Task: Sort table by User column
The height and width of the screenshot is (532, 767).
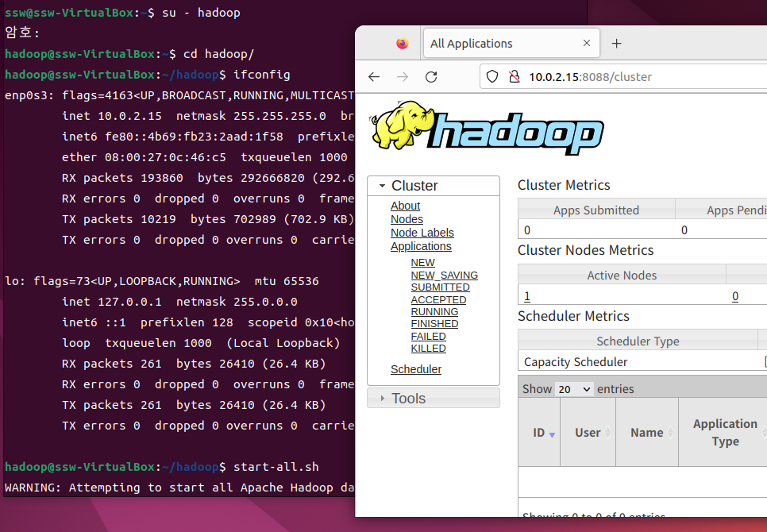Action: pyautogui.click(x=588, y=432)
